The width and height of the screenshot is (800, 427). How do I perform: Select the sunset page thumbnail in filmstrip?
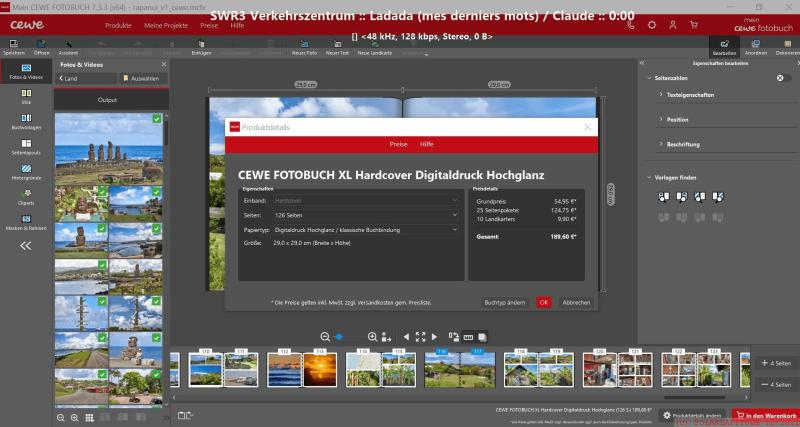pyautogui.click(x=320, y=369)
